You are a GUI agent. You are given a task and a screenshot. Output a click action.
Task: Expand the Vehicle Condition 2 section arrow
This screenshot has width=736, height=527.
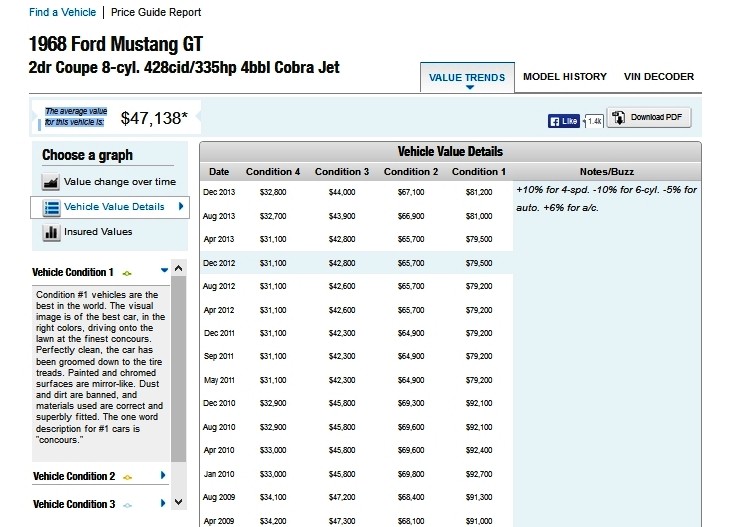tap(163, 475)
